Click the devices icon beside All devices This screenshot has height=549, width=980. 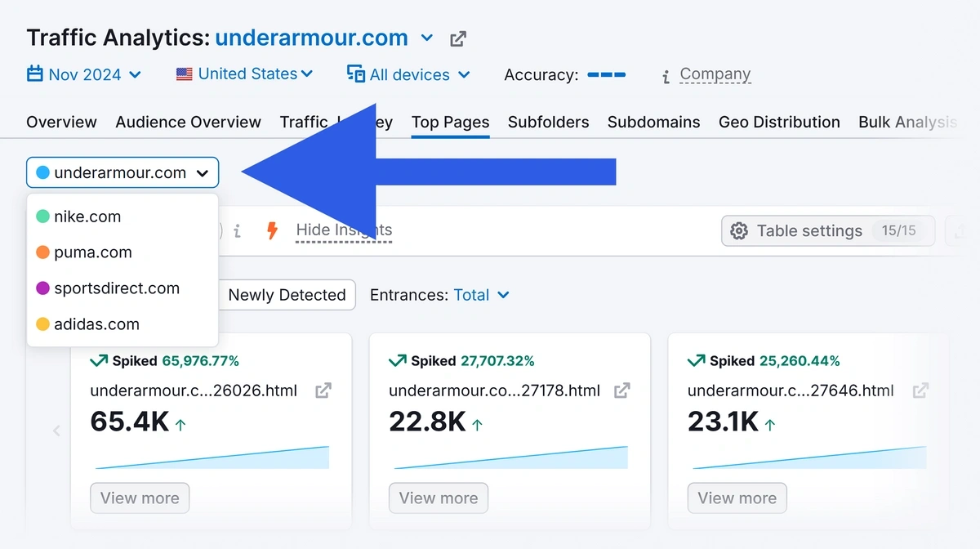[356, 74]
